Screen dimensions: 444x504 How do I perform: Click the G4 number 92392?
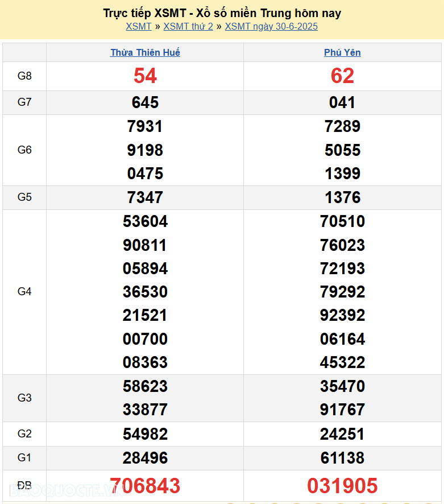coord(342,315)
